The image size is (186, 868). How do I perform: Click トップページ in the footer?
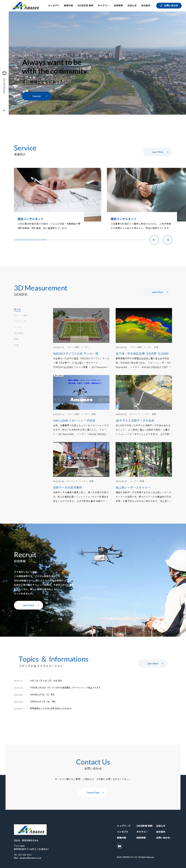pyautogui.click(x=124, y=826)
